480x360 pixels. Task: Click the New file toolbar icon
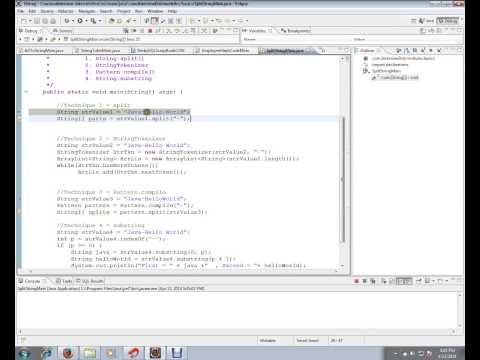tap(24, 21)
